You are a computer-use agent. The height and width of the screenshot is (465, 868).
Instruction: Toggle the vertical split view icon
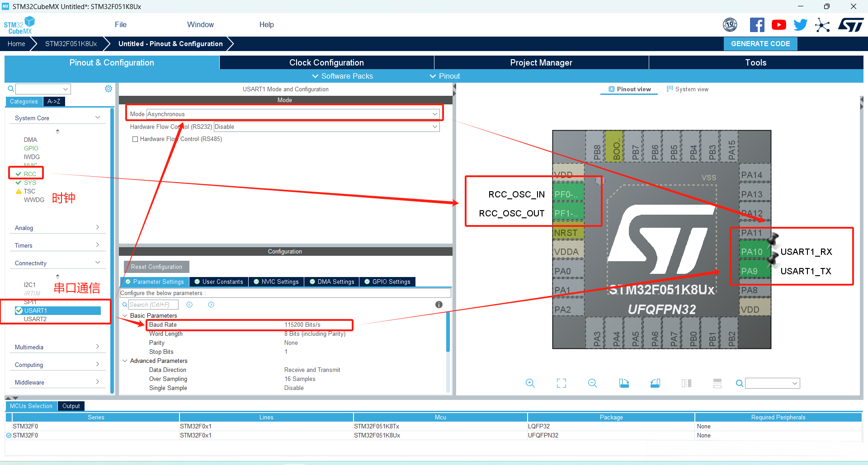[x=686, y=383]
